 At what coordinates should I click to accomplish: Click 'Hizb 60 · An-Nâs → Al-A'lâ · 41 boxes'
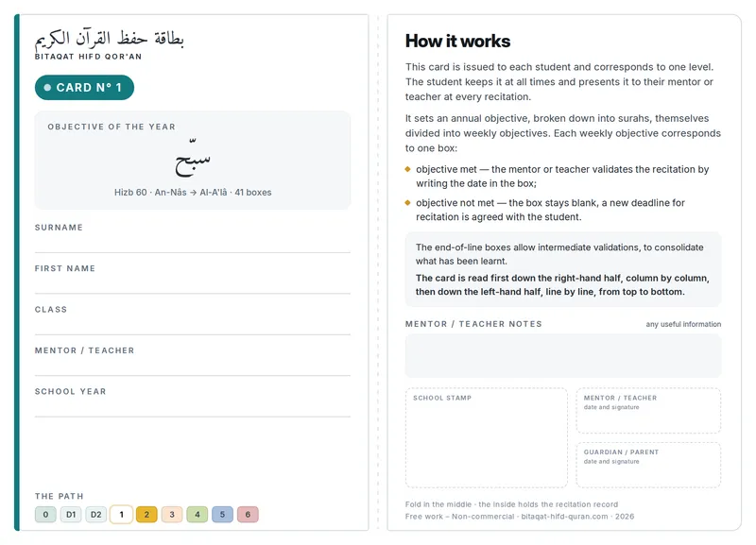(193, 193)
